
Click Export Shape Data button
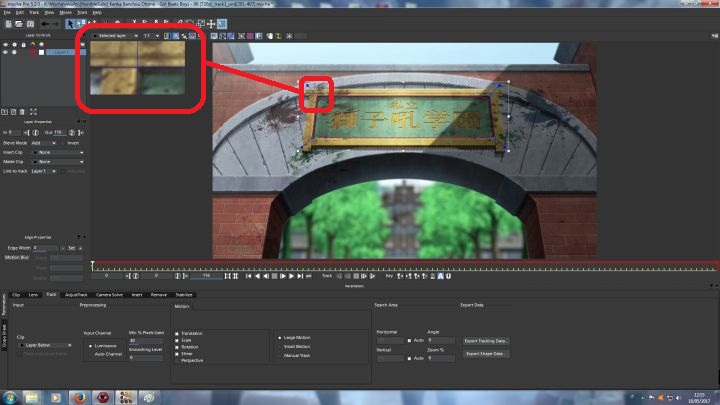coord(486,354)
